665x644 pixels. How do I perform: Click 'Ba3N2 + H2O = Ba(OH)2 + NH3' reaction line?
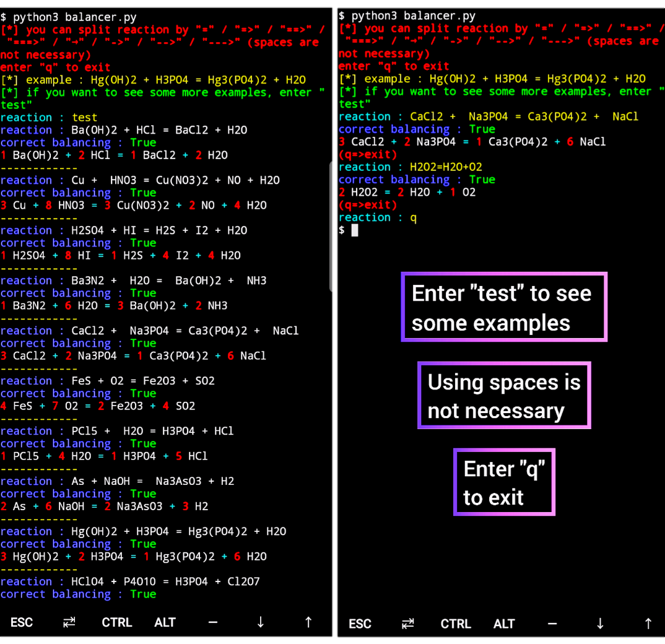click(134, 281)
